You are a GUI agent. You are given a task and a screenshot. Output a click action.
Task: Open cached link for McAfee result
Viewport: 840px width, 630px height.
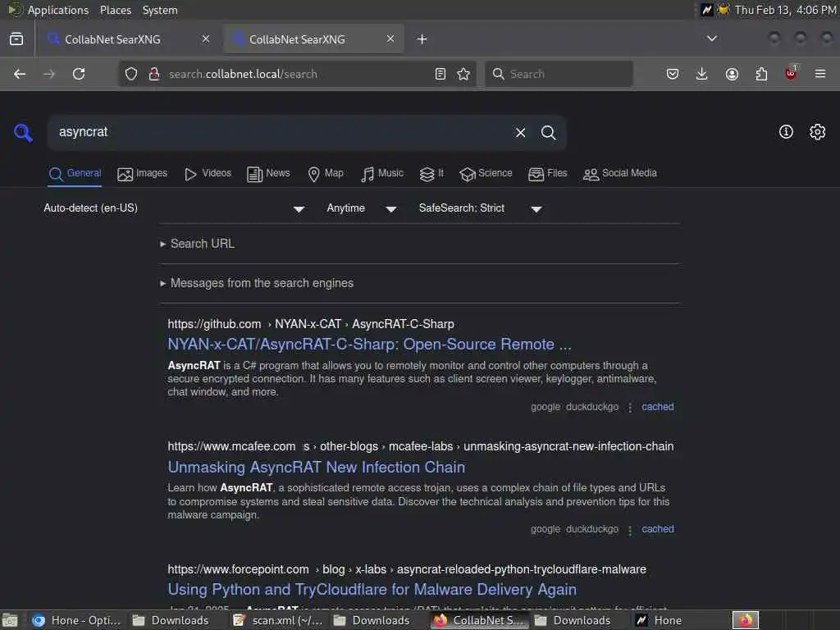click(657, 529)
